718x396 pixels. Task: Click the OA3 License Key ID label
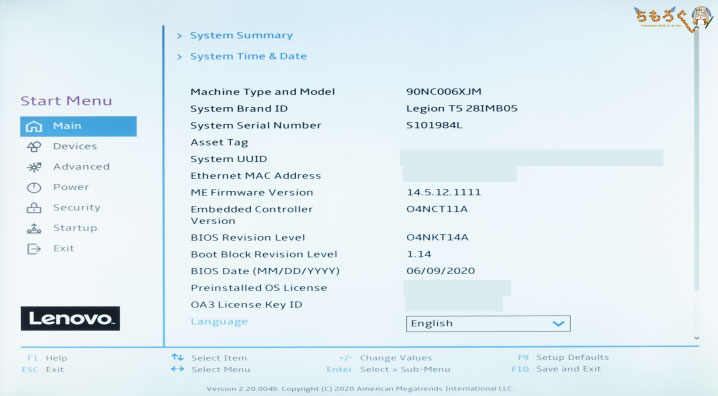[246, 304]
